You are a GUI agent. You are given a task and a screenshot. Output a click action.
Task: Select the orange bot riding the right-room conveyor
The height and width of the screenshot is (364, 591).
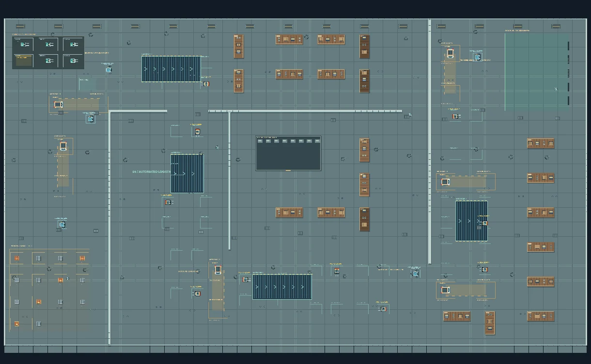point(484,223)
